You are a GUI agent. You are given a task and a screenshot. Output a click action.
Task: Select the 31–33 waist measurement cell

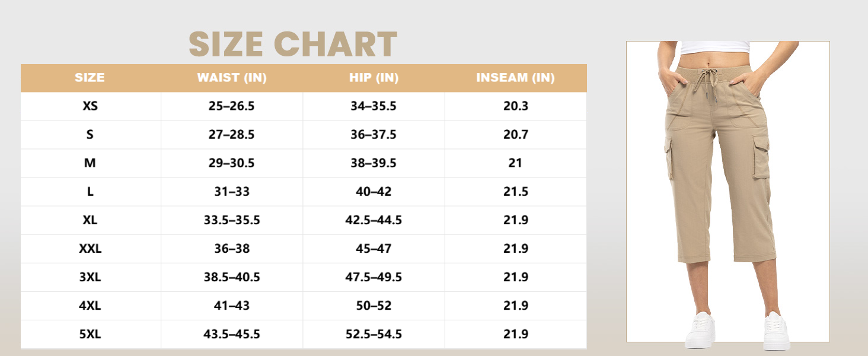coord(232,192)
